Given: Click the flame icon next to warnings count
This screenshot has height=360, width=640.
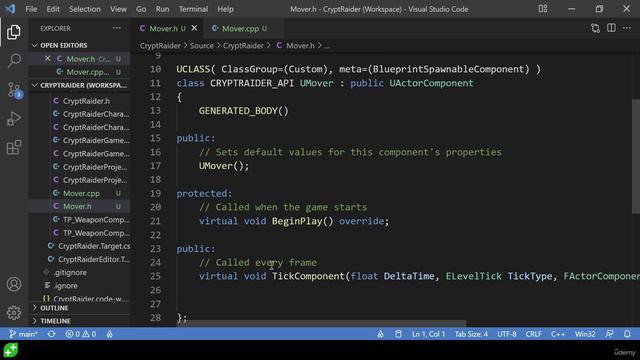Looking at the screenshot, I should 109,334.
